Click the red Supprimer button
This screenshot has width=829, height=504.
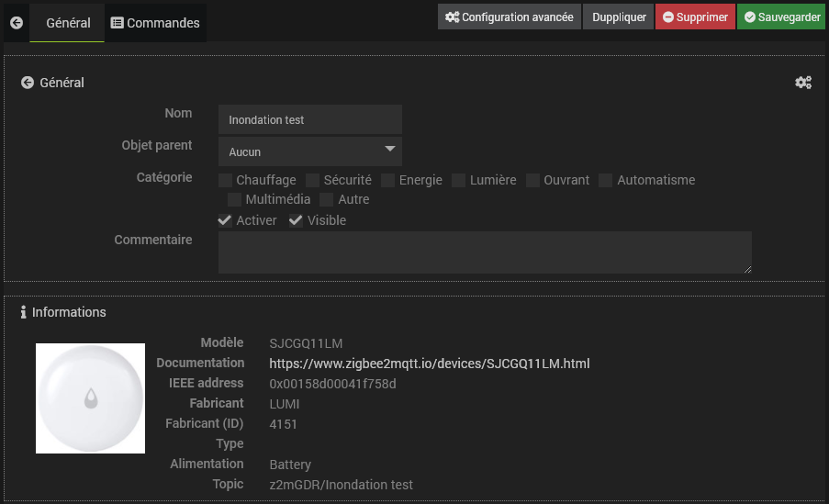pyautogui.click(x=695, y=17)
